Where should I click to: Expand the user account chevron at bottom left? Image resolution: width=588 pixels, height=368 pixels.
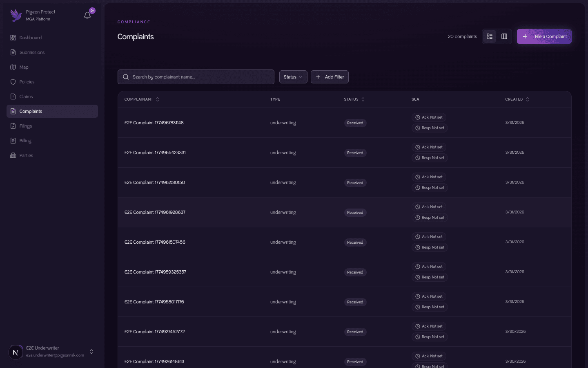(x=91, y=352)
